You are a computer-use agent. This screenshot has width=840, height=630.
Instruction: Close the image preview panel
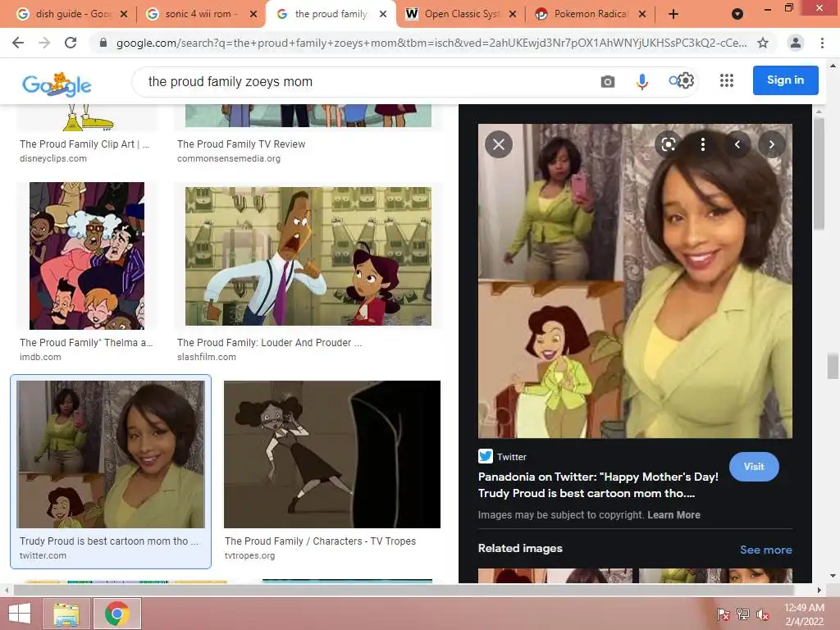pyautogui.click(x=499, y=144)
